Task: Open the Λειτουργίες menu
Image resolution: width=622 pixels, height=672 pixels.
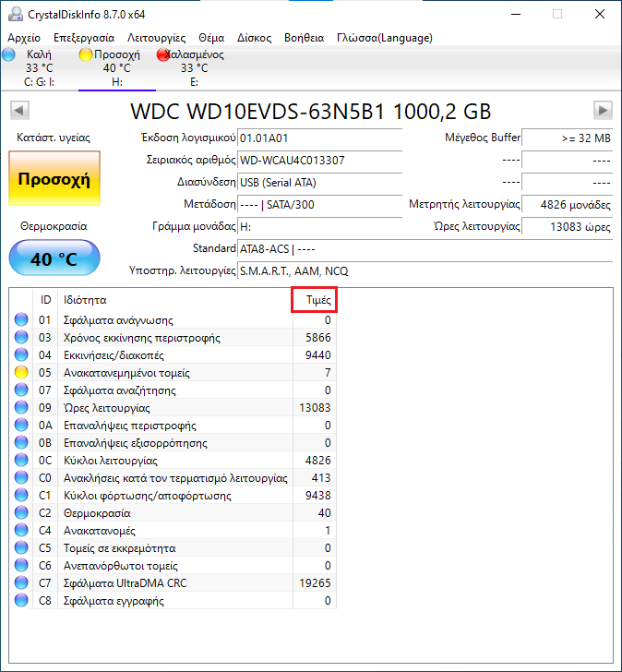Action: click(156, 38)
